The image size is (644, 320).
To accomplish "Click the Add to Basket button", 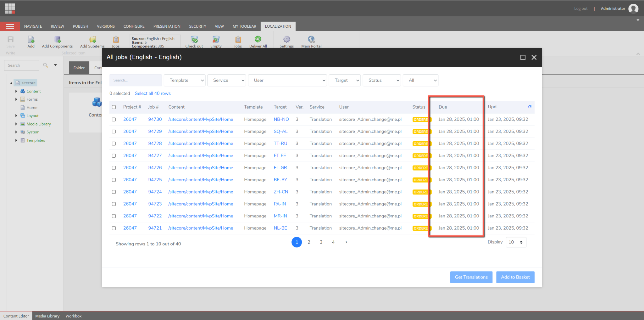I will coord(515,277).
